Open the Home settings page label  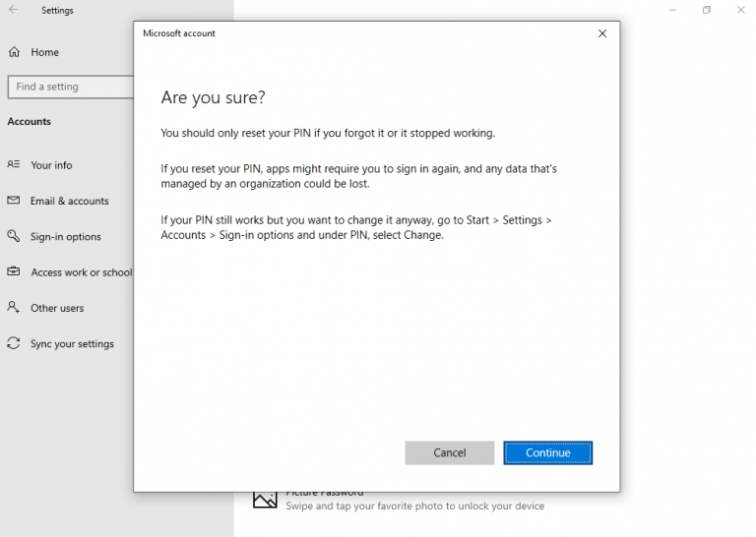[x=45, y=52]
